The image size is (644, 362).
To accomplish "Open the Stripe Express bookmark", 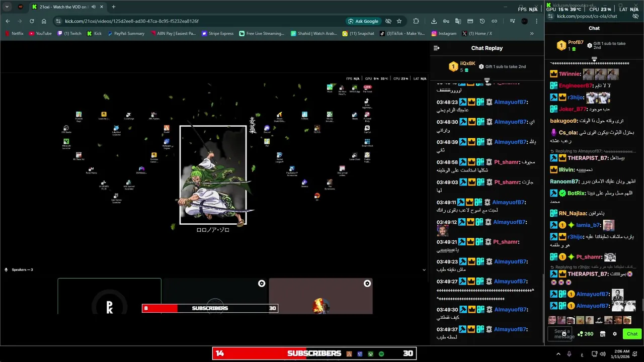I will [218, 34].
